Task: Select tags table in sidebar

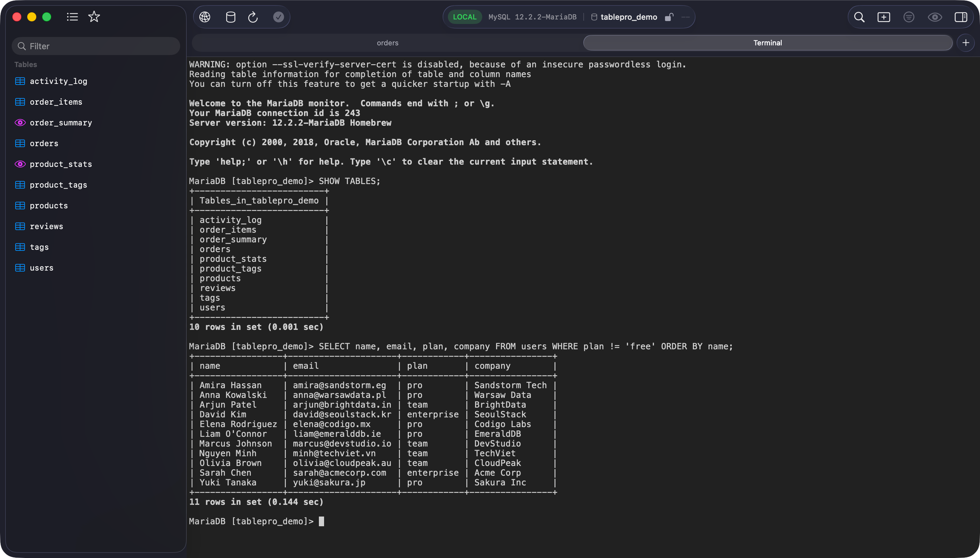Action: pyautogui.click(x=96, y=247)
